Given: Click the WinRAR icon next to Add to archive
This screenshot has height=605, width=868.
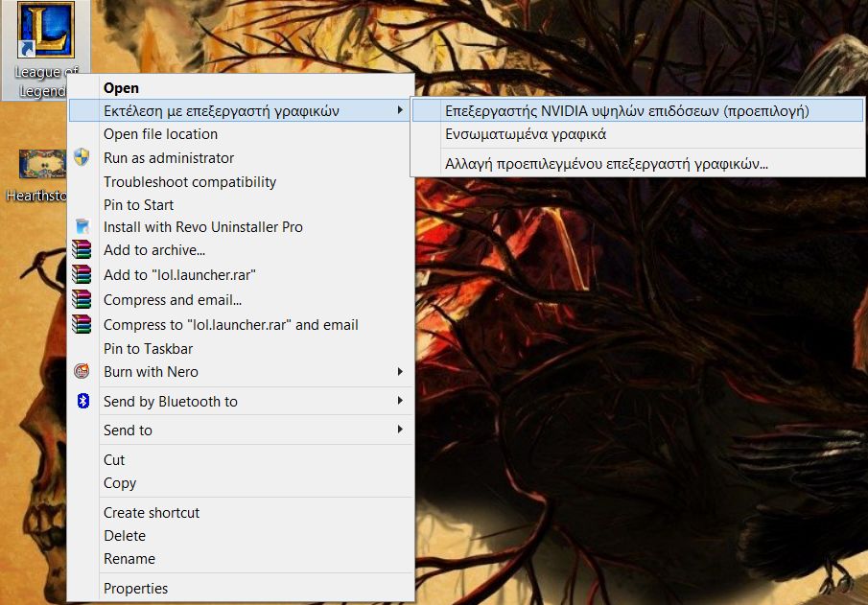Looking at the screenshot, I should (x=82, y=249).
